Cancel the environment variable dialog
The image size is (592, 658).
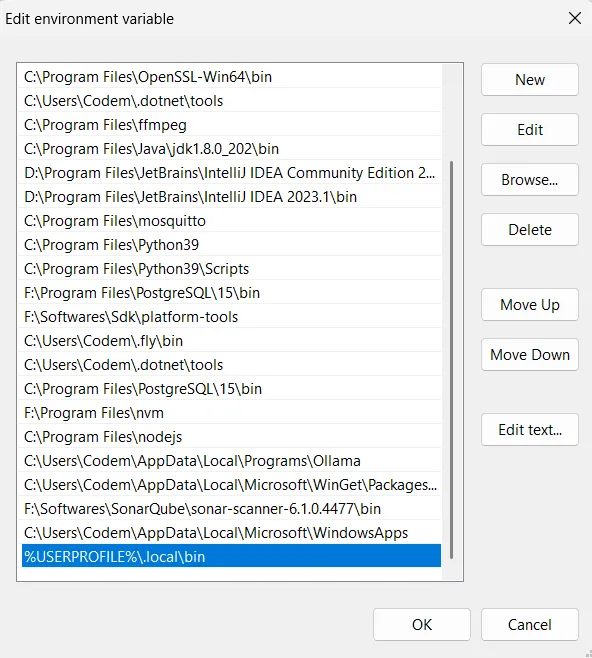[x=529, y=624]
